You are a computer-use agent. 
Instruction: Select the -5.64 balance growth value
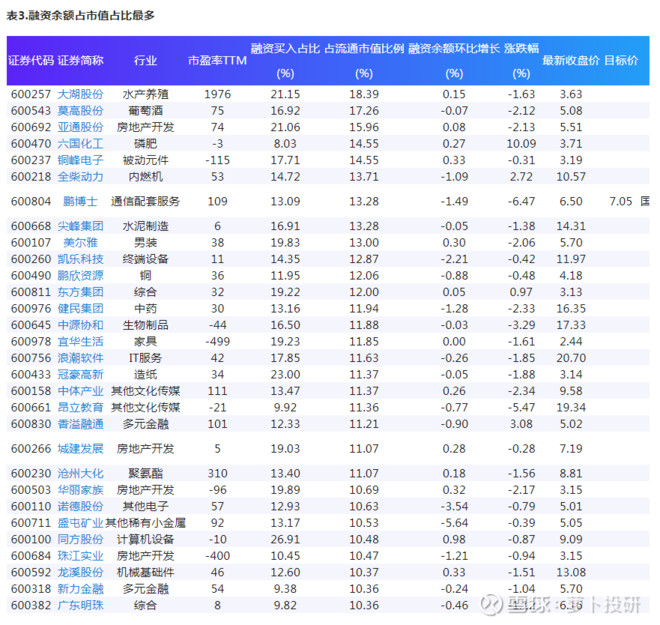pyautogui.click(x=454, y=523)
